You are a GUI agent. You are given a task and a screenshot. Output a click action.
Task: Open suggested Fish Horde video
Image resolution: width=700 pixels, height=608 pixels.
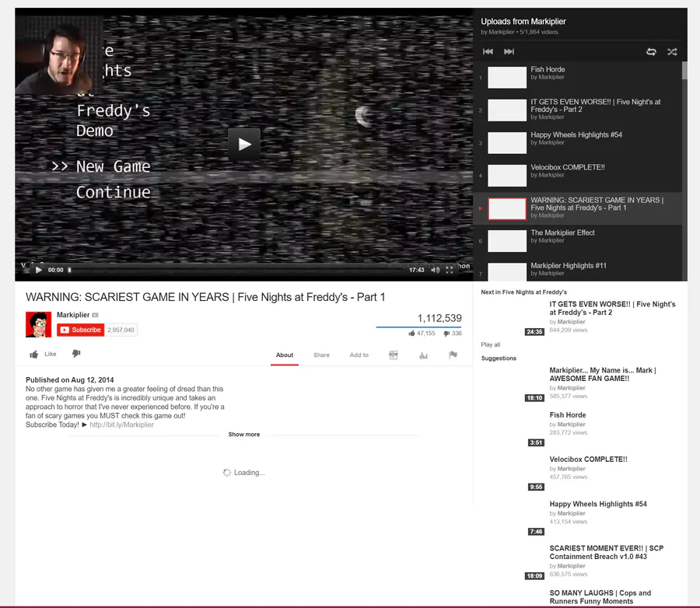(x=568, y=414)
